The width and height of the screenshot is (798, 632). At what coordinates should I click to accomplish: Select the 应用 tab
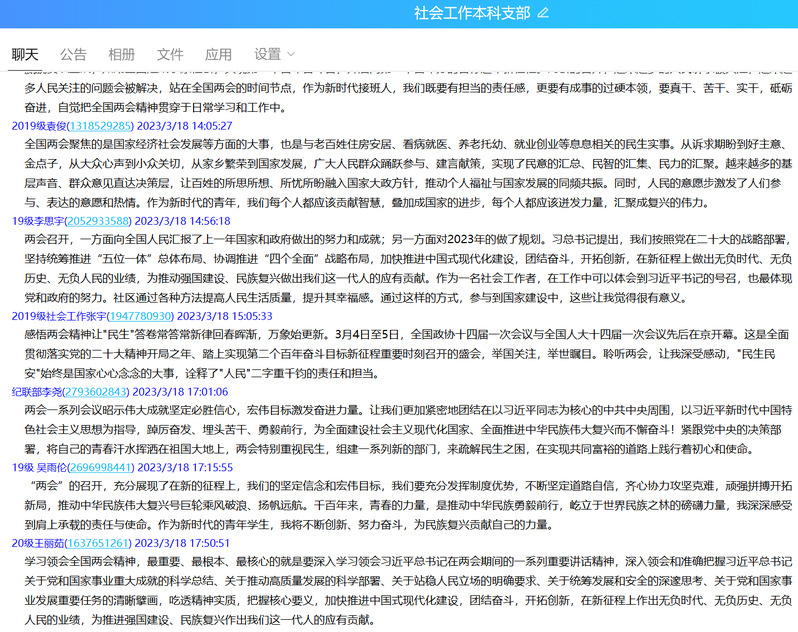pos(218,54)
